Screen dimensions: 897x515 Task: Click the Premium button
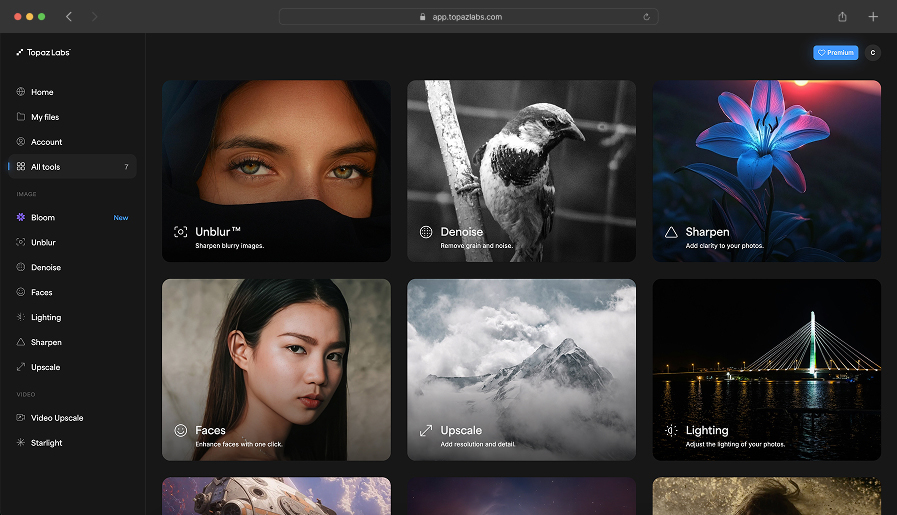click(x=836, y=53)
